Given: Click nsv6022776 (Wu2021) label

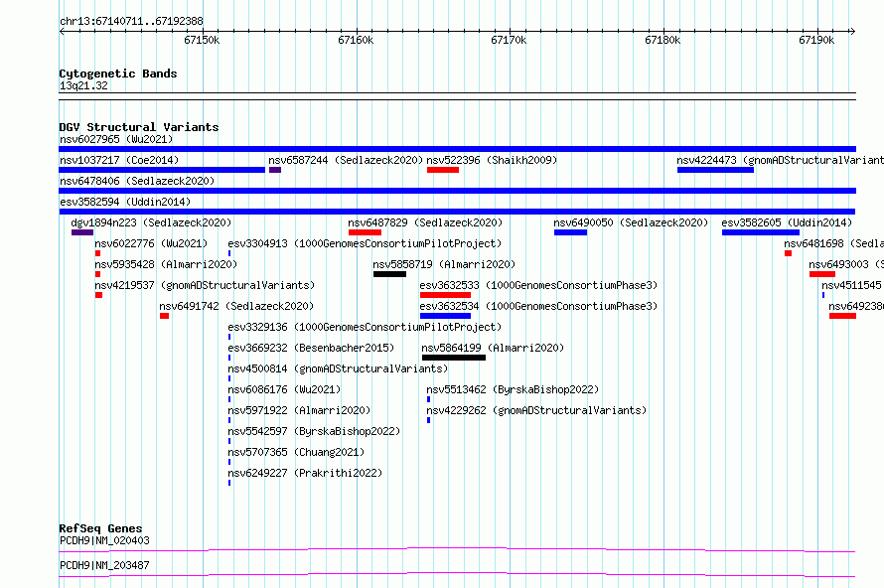Looking at the screenshot, I should point(151,243).
